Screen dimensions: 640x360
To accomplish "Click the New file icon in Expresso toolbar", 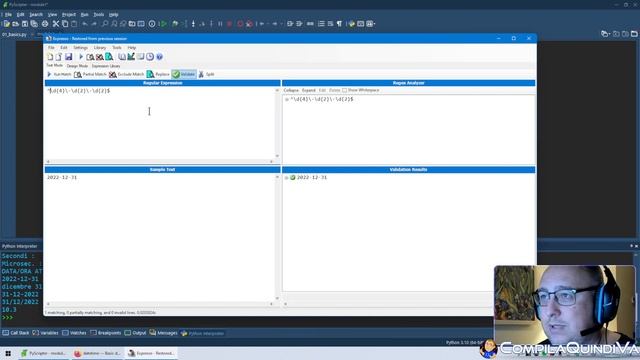I will (x=50, y=57).
